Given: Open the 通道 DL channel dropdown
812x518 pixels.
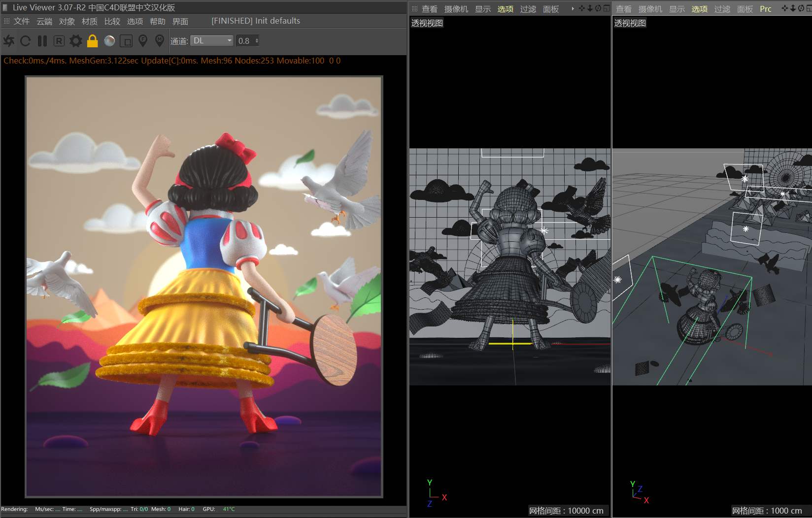Looking at the screenshot, I should [212, 41].
